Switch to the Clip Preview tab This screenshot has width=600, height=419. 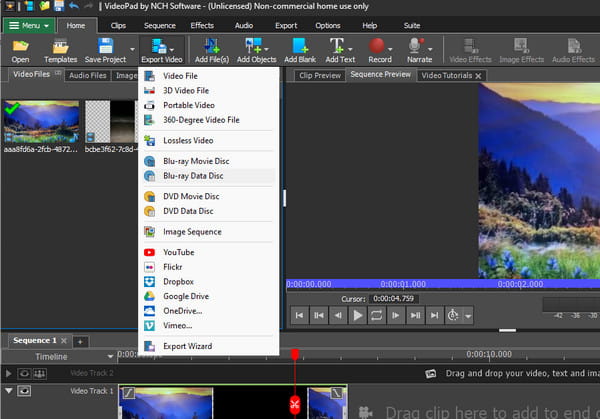tap(320, 75)
